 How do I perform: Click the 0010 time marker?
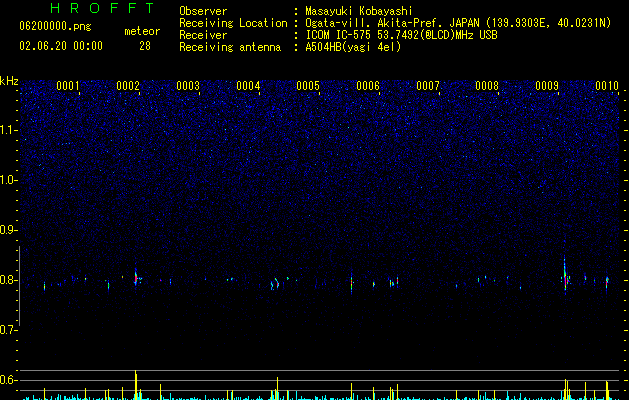[x=607, y=86]
